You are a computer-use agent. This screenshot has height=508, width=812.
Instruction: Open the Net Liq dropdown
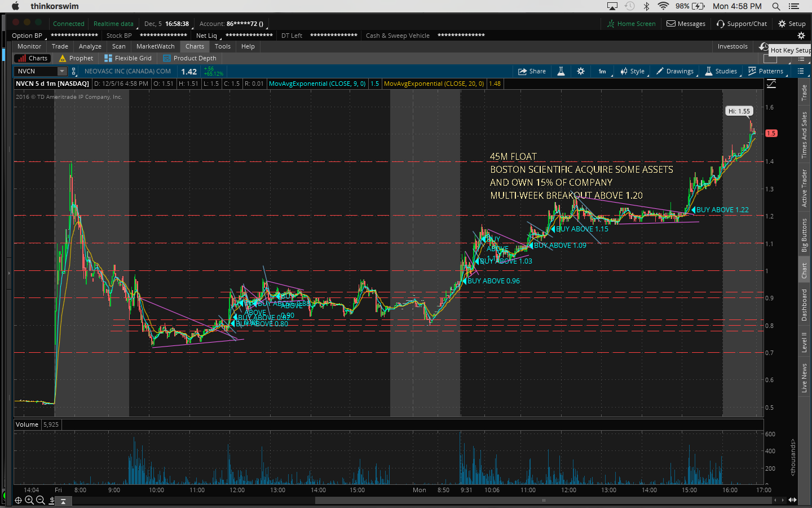[x=208, y=36]
